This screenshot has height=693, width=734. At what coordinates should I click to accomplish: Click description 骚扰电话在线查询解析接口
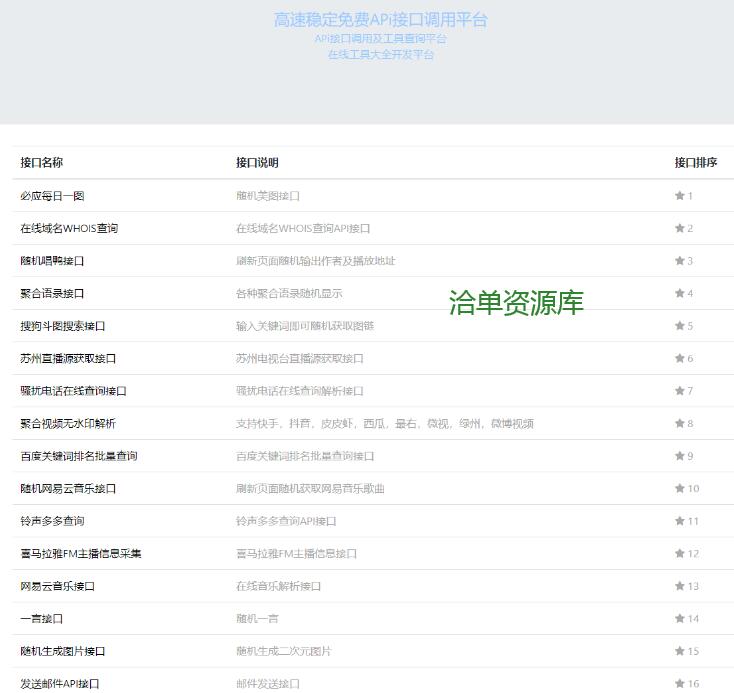pos(300,391)
